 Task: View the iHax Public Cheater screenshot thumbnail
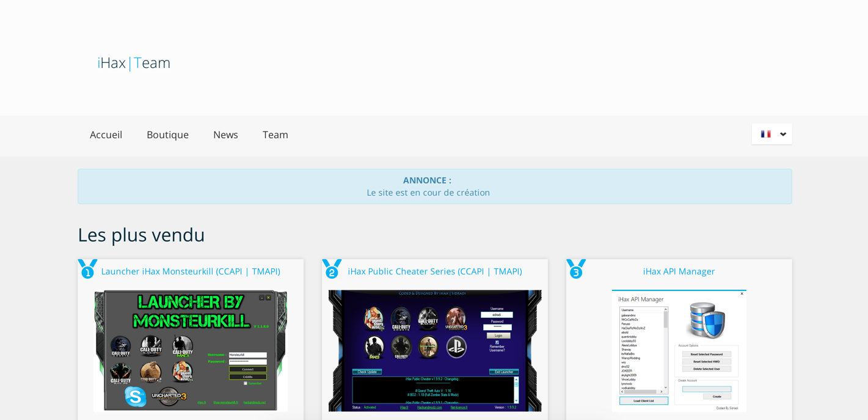[435, 350]
